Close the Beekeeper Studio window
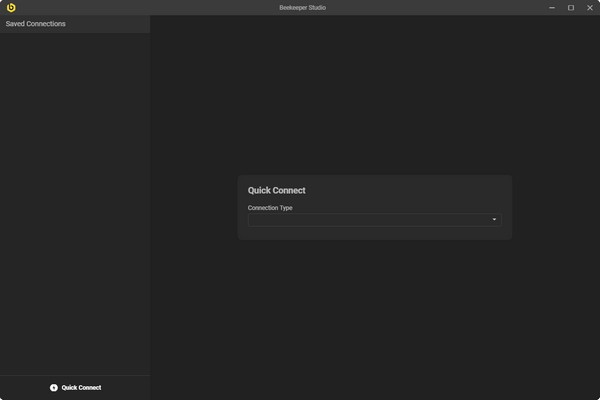 pos(589,7)
